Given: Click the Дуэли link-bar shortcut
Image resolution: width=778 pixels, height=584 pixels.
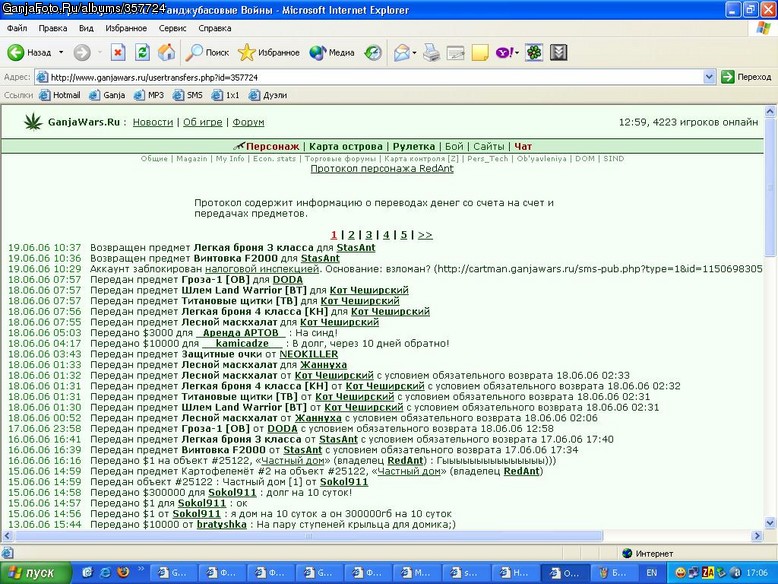Looking at the screenshot, I should tap(268, 95).
